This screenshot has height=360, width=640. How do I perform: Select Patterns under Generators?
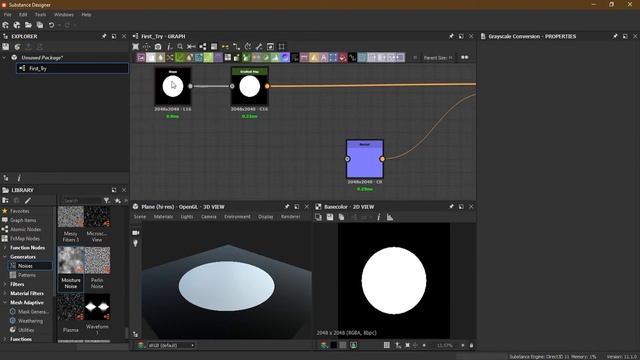(27, 275)
